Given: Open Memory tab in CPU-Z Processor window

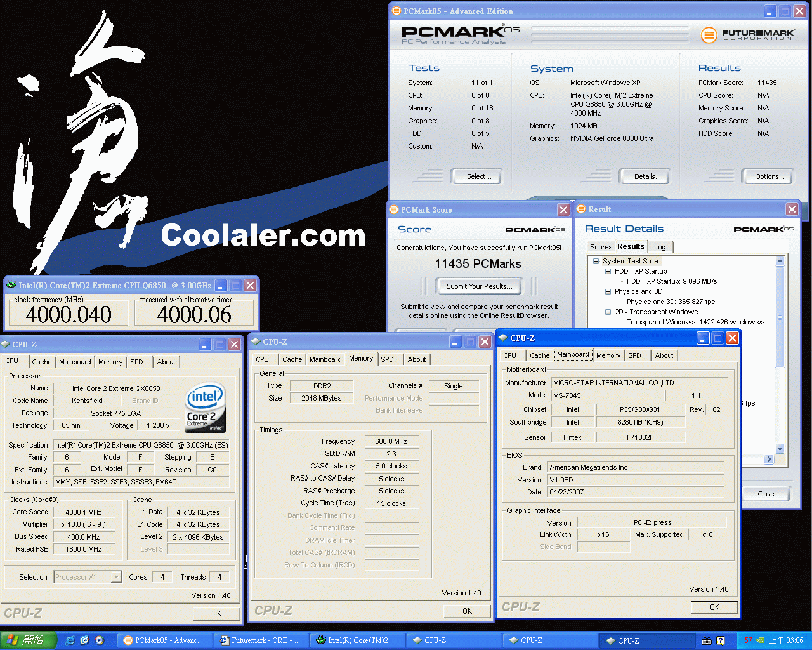Looking at the screenshot, I should [110, 362].
